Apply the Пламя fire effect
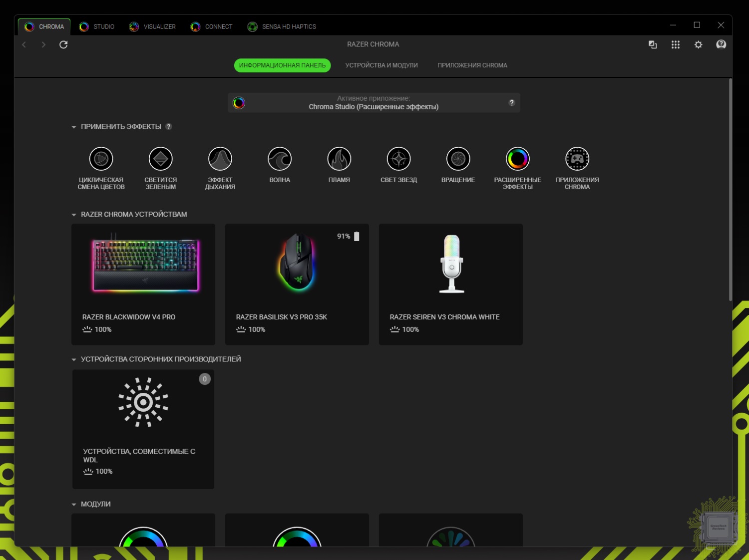749x560 pixels. point(339,159)
